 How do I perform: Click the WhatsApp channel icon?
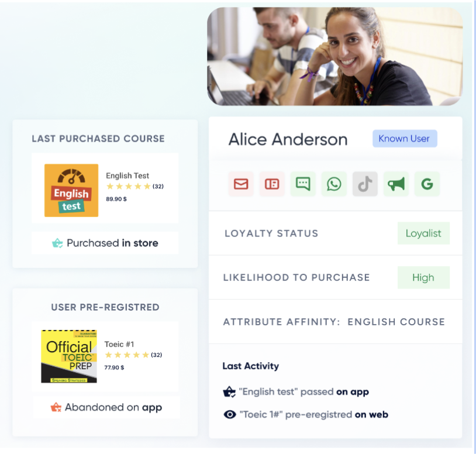[x=334, y=184]
